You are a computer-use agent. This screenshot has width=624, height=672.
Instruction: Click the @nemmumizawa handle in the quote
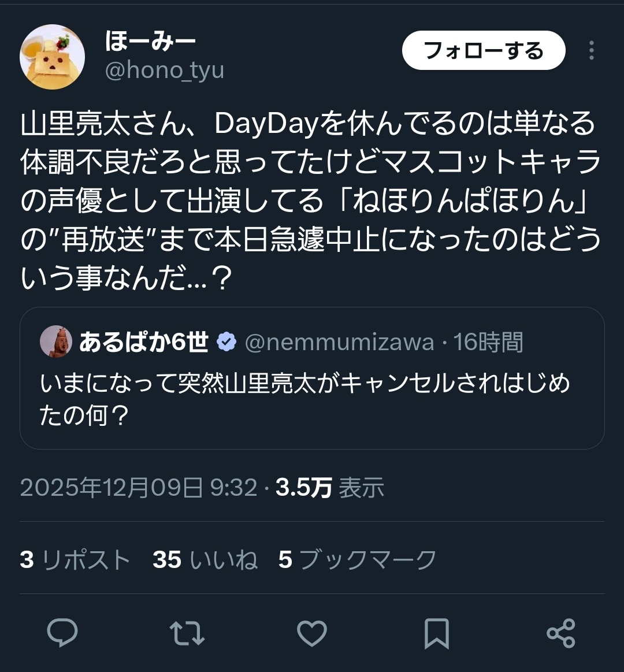pos(339,343)
